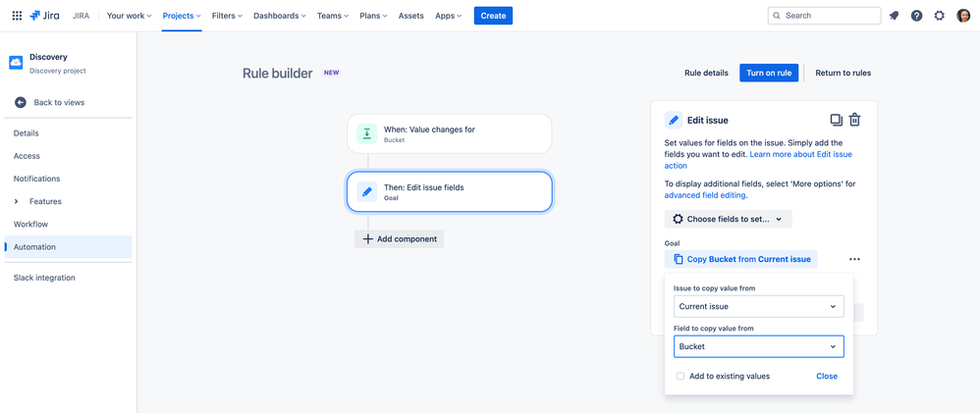Duplicate the Edit issue component
Image resolution: width=980 pixels, height=413 pixels.
tap(836, 120)
